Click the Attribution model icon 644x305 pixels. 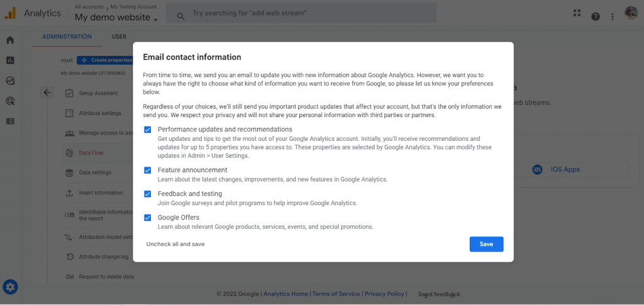[x=69, y=237]
